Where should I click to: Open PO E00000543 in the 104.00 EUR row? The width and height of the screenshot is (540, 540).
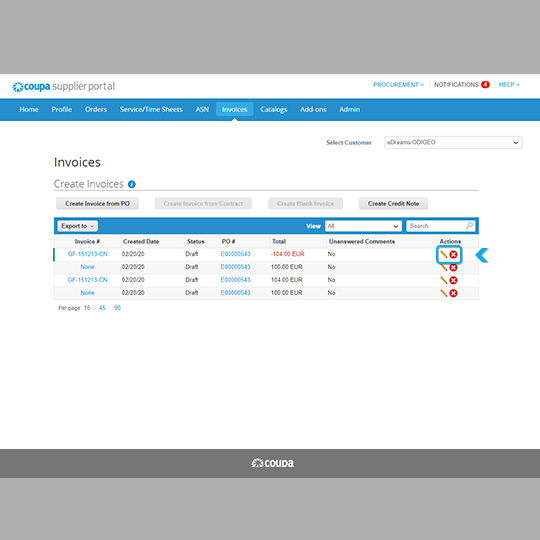(x=236, y=280)
